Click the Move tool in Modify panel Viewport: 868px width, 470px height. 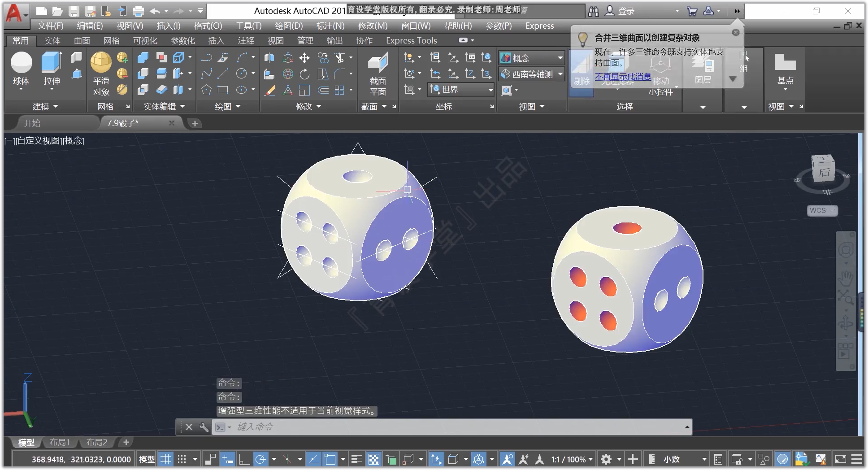point(304,57)
